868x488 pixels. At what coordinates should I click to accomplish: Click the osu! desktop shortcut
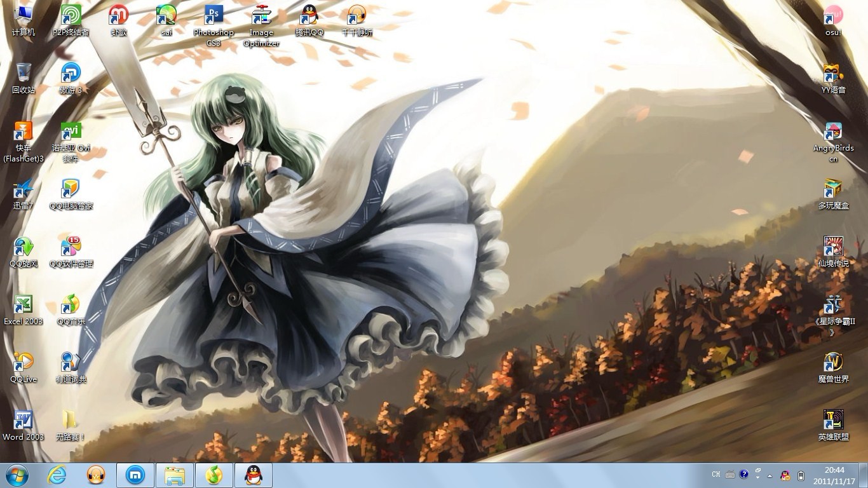pyautogui.click(x=833, y=15)
